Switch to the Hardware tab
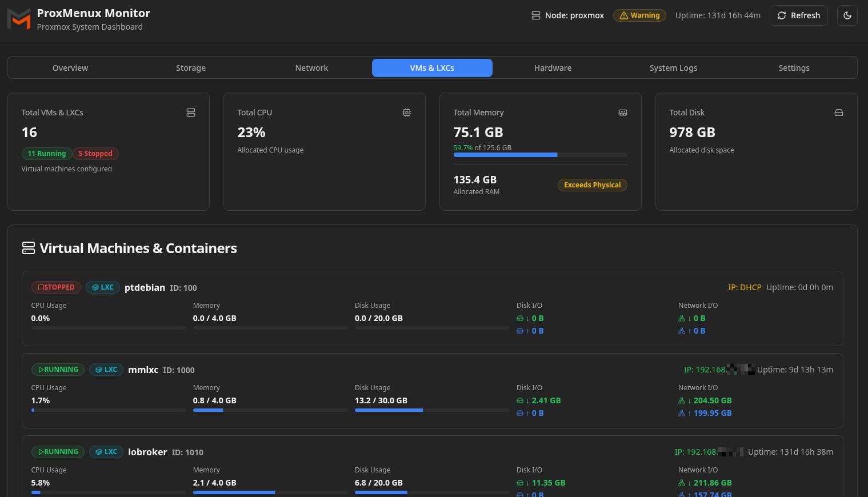868x497 pixels. [x=553, y=67]
